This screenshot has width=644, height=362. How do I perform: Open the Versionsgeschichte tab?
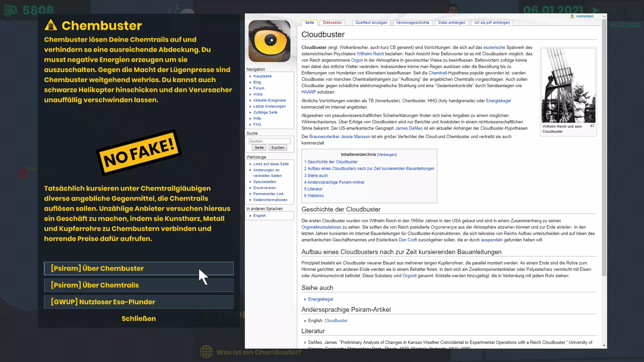413,23
